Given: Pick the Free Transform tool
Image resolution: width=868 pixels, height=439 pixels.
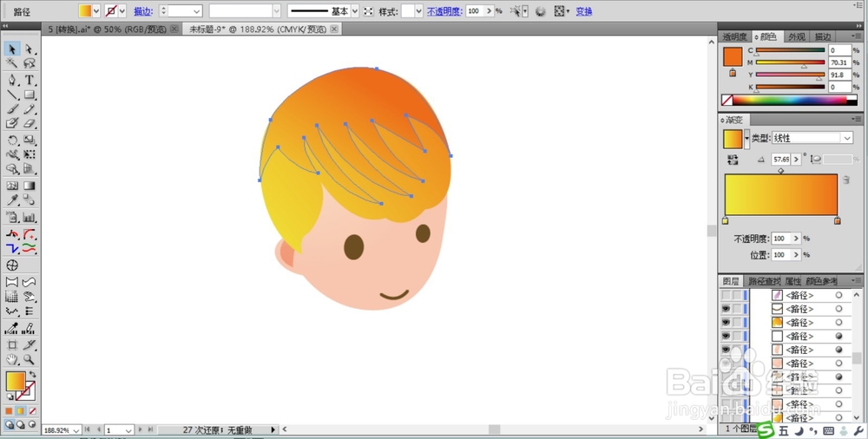Looking at the screenshot, I should pyautogui.click(x=29, y=154).
